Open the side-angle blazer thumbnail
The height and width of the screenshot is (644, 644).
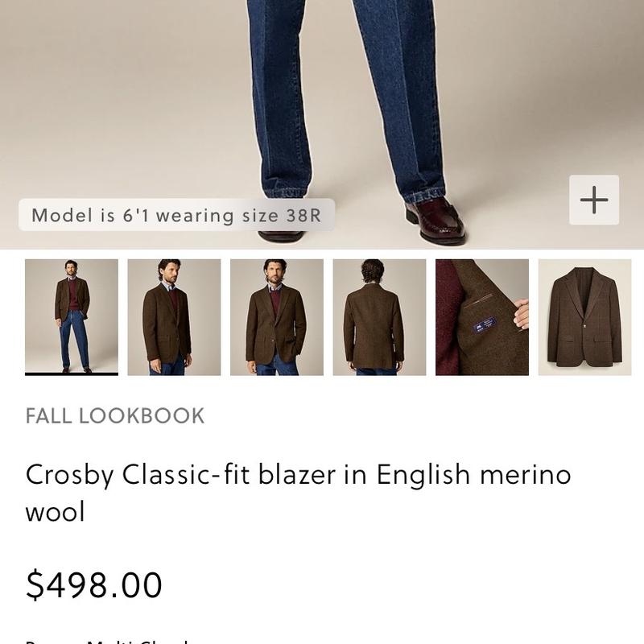(x=174, y=317)
